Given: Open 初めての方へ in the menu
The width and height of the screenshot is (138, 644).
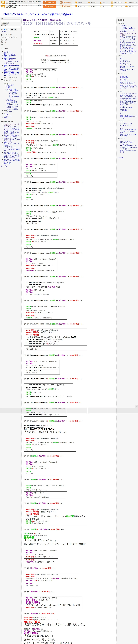Looking at the screenshot, I should [7, 53].
